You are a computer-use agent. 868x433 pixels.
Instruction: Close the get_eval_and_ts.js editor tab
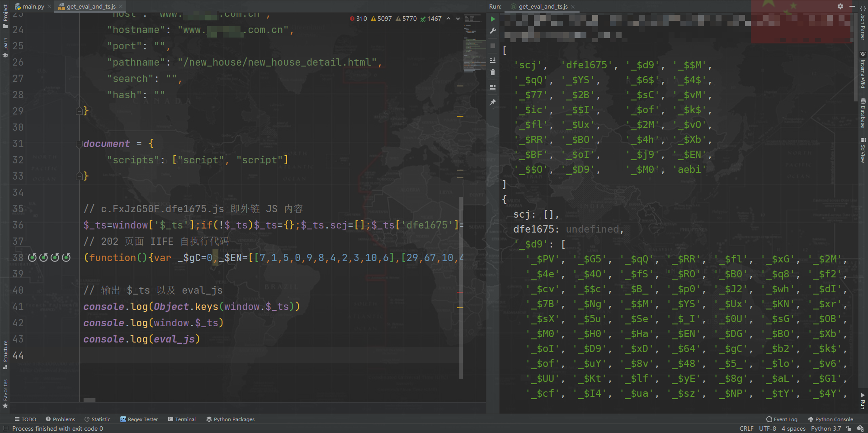point(121,6)
